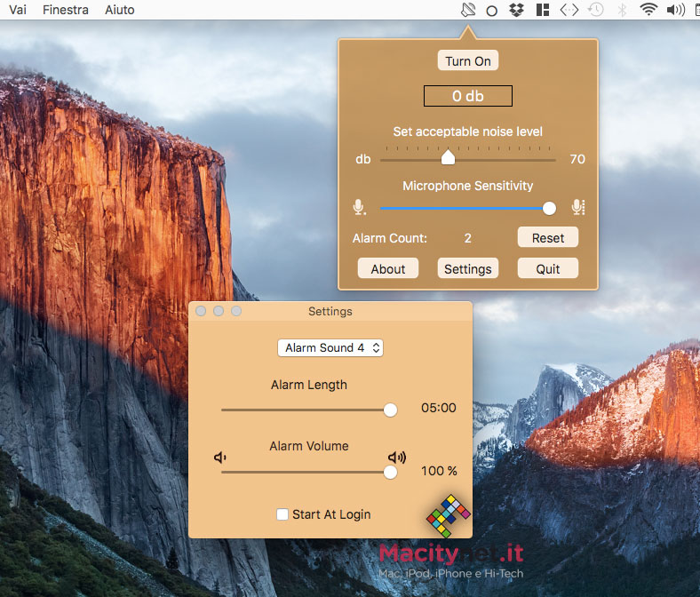Click the 05:00 alarm length value
This screenshot has width=700, height=597.
(439, 408)
